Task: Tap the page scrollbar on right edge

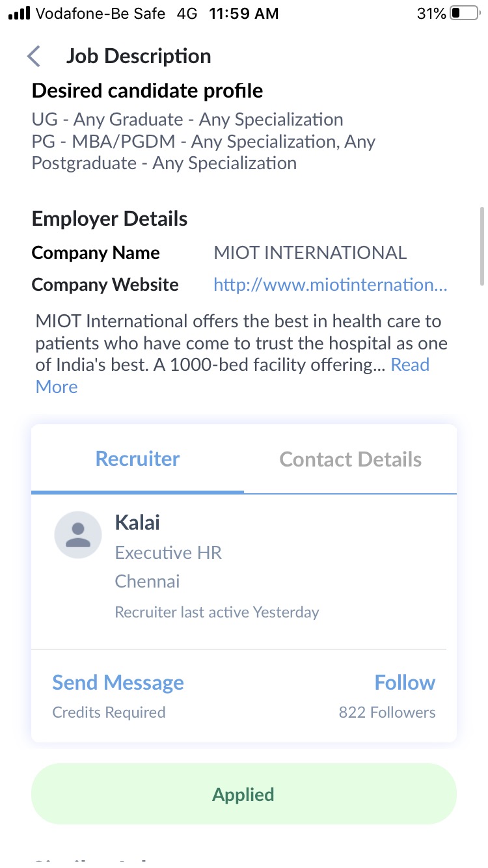Action: 481,247
